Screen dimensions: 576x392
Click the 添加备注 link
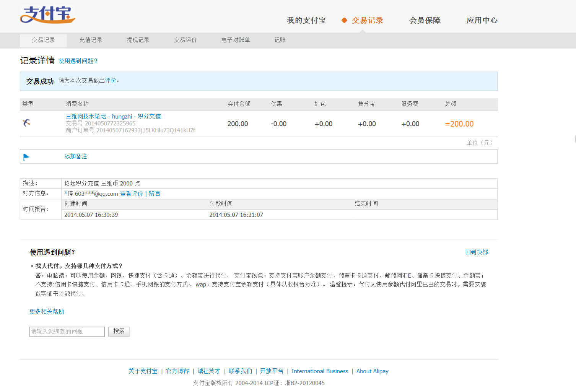[76, 156]
